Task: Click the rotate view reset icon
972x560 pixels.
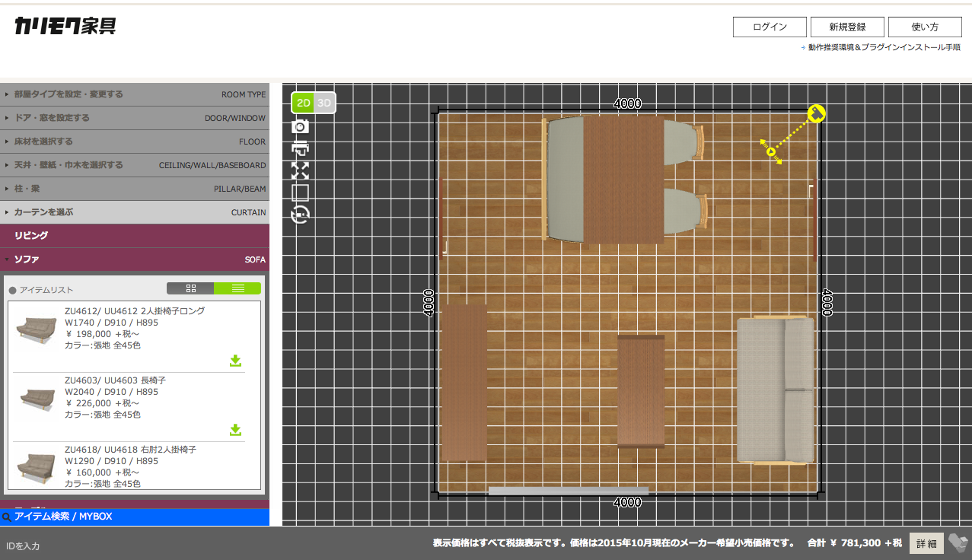Action: click(x=301, y=215)
